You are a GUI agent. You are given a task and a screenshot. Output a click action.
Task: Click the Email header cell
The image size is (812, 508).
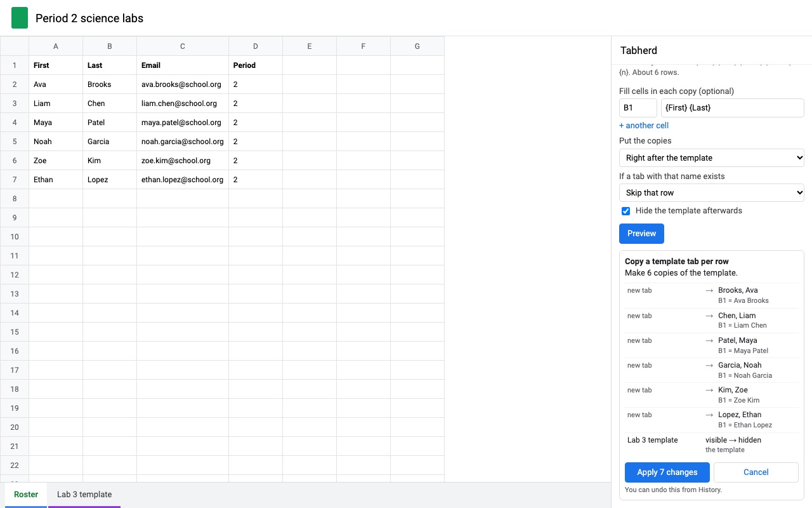tap(183, 65)
